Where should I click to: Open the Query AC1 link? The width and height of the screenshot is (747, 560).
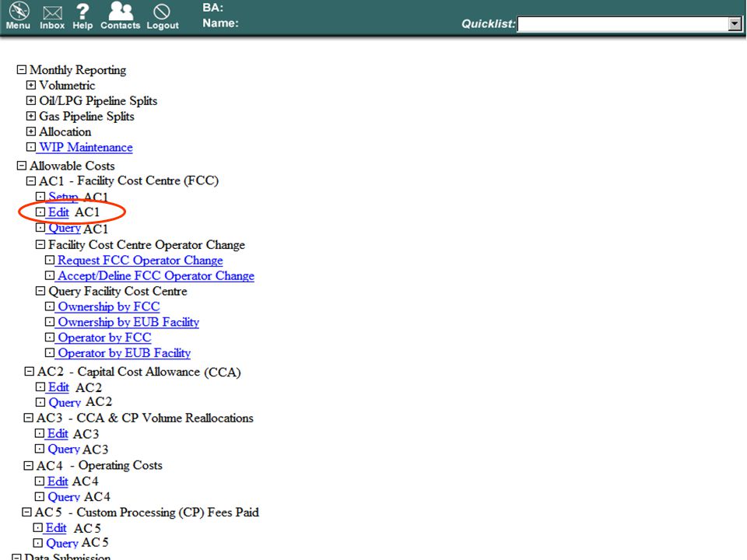65,229
